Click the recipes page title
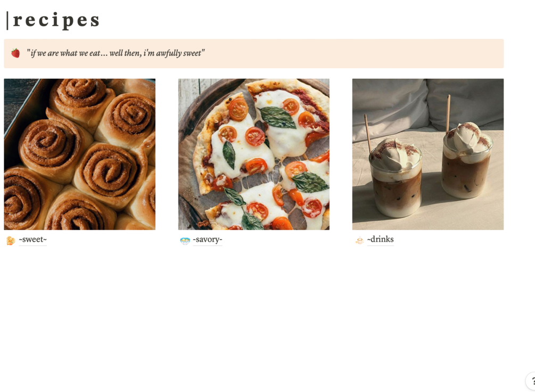Image resolution: width=535 pixels, height=392 pixels. click(x=56, y=20)
